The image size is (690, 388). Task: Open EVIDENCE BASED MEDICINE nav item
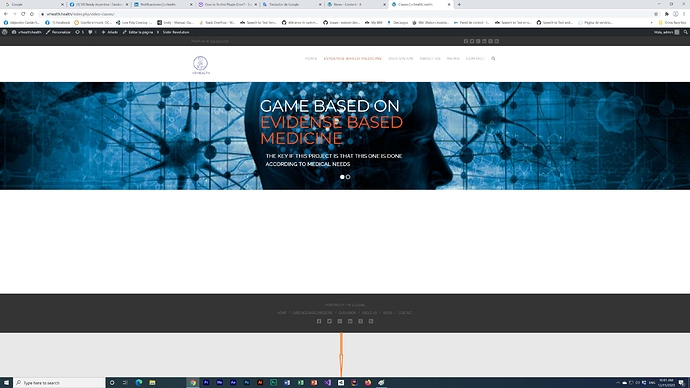(352, 59)
